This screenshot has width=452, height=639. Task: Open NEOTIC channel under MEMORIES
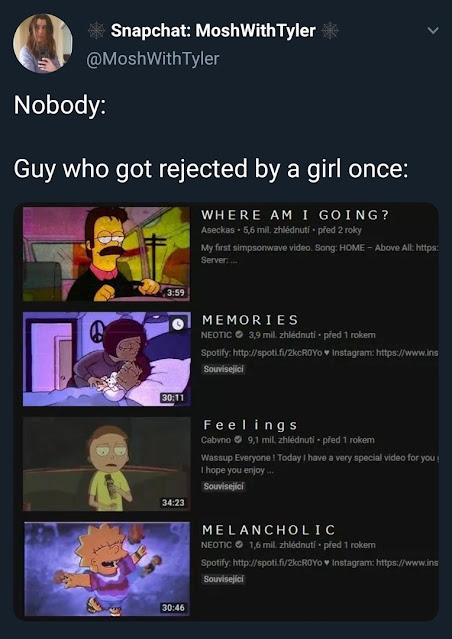(x=217, y=335)
